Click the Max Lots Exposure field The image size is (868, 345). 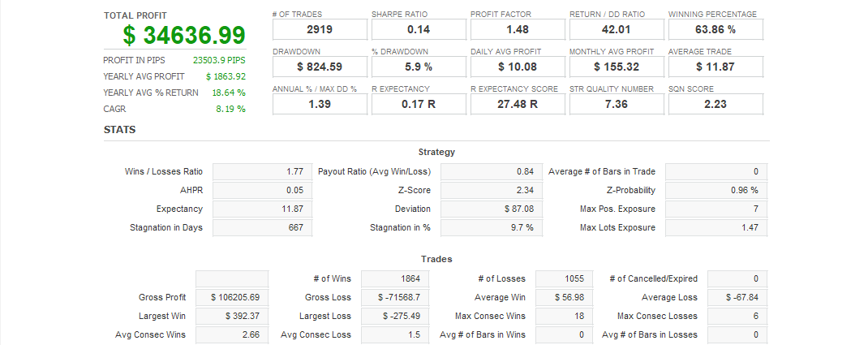coord(715,227)
